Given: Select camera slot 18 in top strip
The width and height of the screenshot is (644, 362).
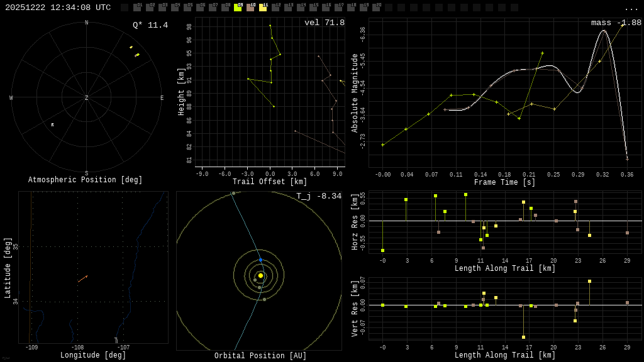Looking at the screenshot, I should pyautogui.click(x=350, y=8).
